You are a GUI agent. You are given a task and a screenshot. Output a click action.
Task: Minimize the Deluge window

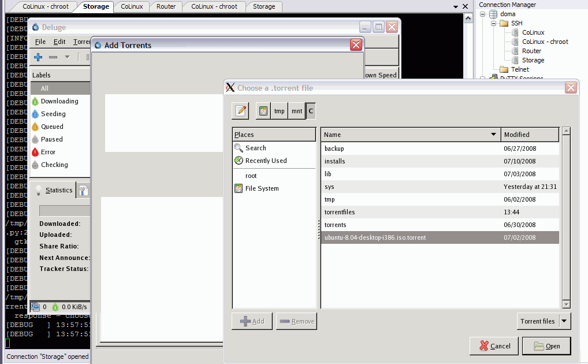tap(365, 27)
